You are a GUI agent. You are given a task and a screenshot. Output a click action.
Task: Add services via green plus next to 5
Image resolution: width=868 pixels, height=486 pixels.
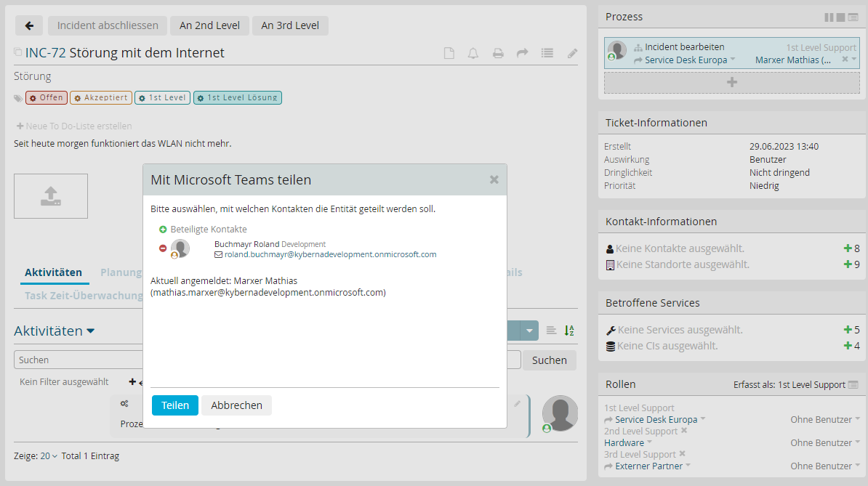(x=847, y=330)
